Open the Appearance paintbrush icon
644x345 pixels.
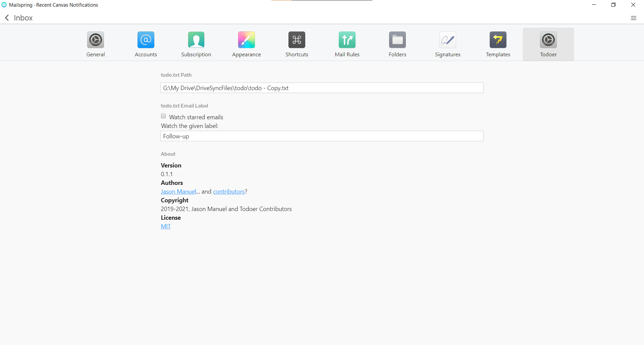click(x=247, y=40)
